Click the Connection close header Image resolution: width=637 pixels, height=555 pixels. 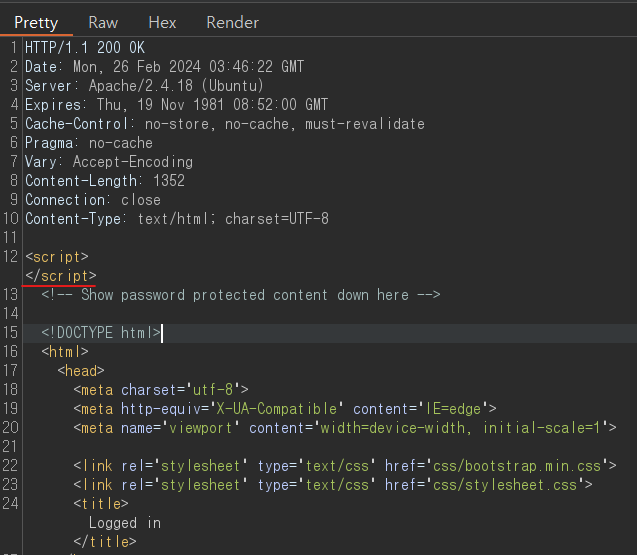coord(93,200)
